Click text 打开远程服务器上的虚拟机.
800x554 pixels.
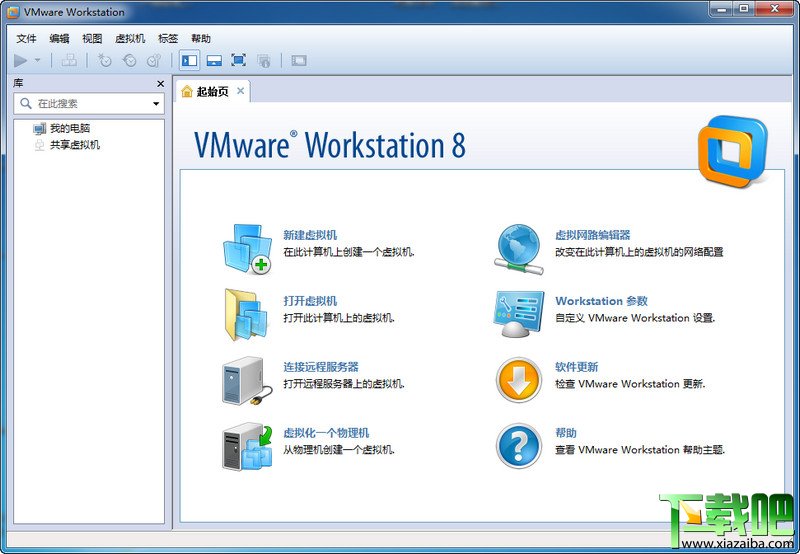pos(344,384)
